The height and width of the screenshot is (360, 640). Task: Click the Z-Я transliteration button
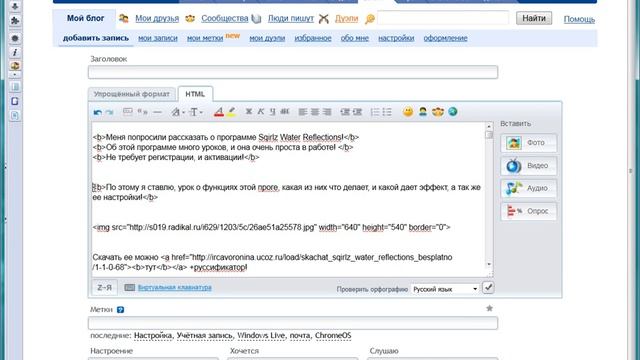point(104,287)
